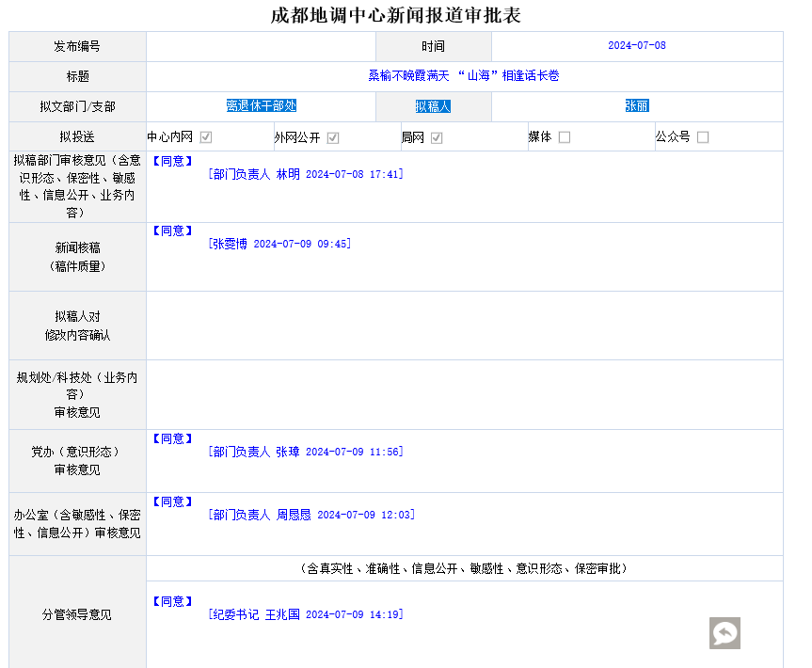Click the empty 发布编号 field
Image resolution: width=812 pixels, height=668 pixels.
[261, 46]
